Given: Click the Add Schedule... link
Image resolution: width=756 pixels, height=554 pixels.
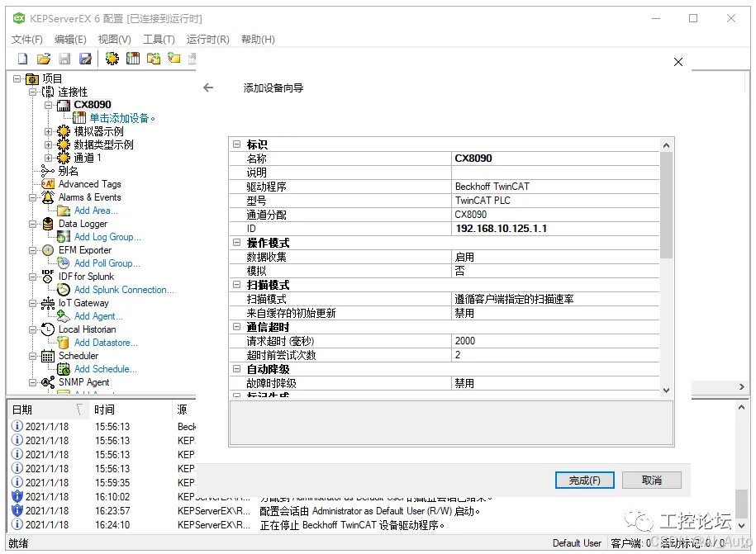Looking at the screenshot, I should tap(105, 369).
